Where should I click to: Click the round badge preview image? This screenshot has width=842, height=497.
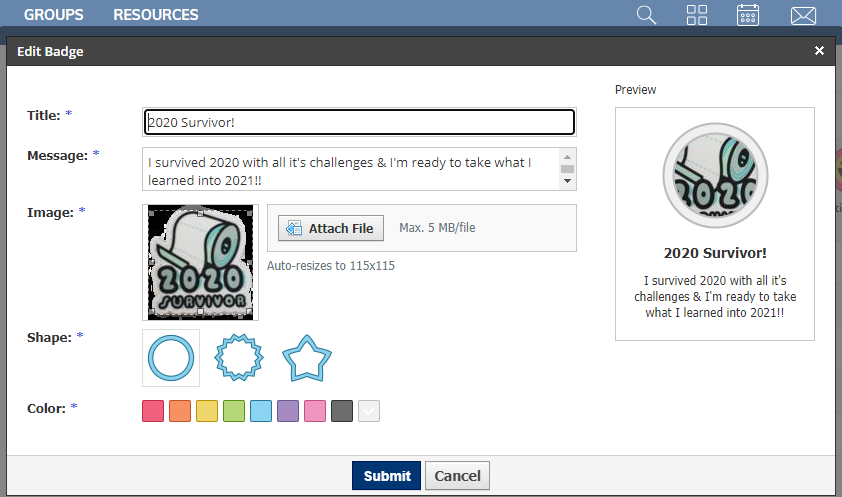(715, 176)
